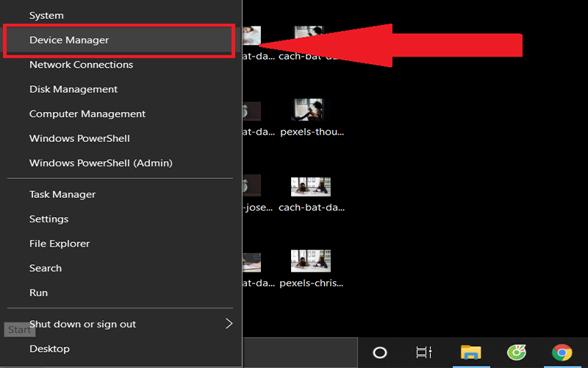Open Device Manager
Screen dimensions: 588x368
120,40
